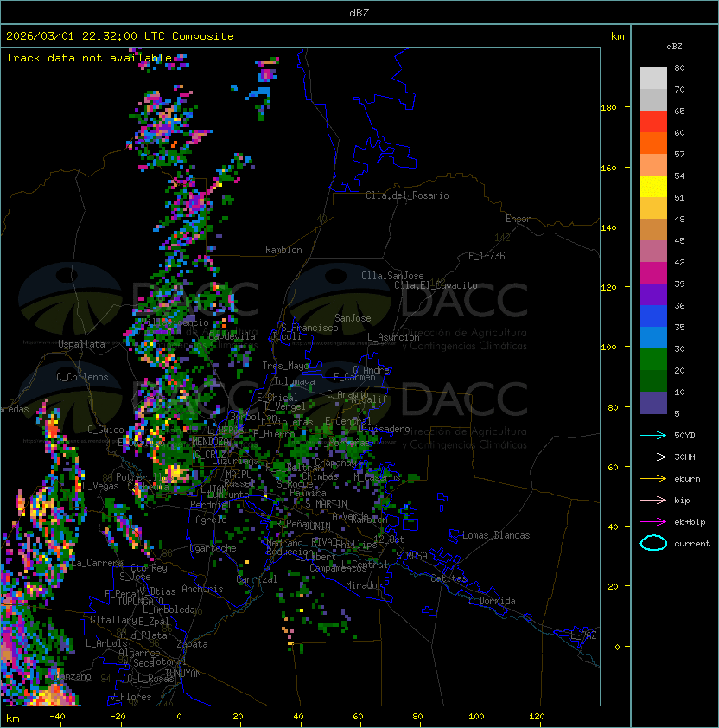Image resolution: width=719 pixels, height=728 pixels.
Task: Click the 'La_Carrera' map label
Action: click(98, 563)
